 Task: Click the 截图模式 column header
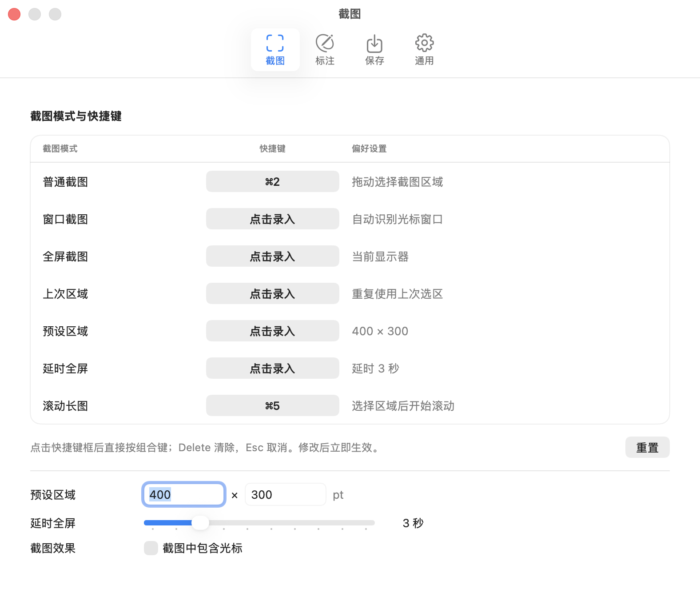(60, 148)
